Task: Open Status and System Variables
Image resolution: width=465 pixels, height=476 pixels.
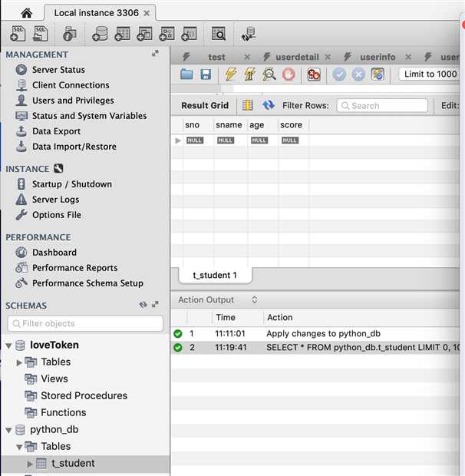Action: (x=89, y=116)
